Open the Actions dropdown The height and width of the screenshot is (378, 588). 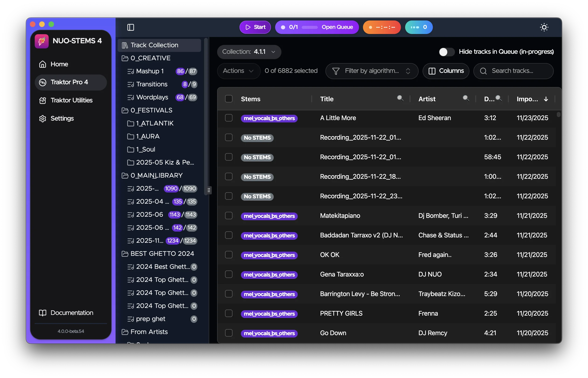point(238,71)
